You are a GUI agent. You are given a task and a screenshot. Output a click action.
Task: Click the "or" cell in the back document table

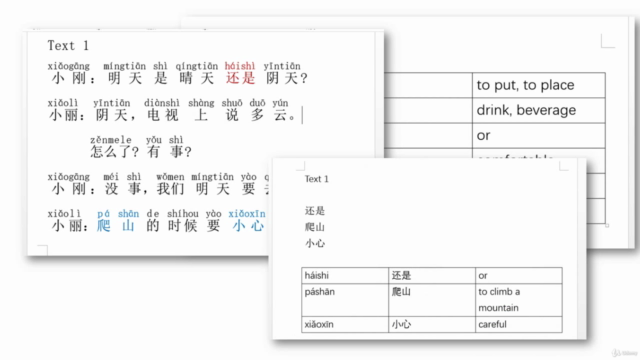tap(538, 136)
